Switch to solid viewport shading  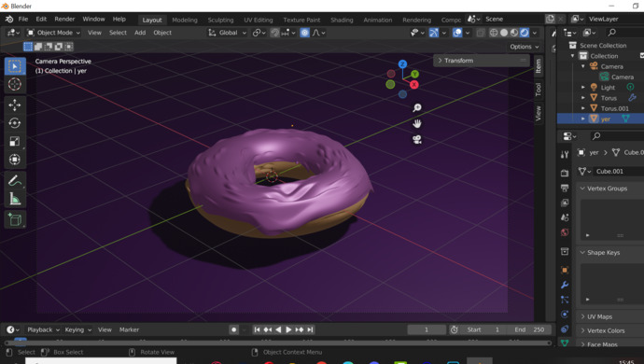tap(504, 33)
